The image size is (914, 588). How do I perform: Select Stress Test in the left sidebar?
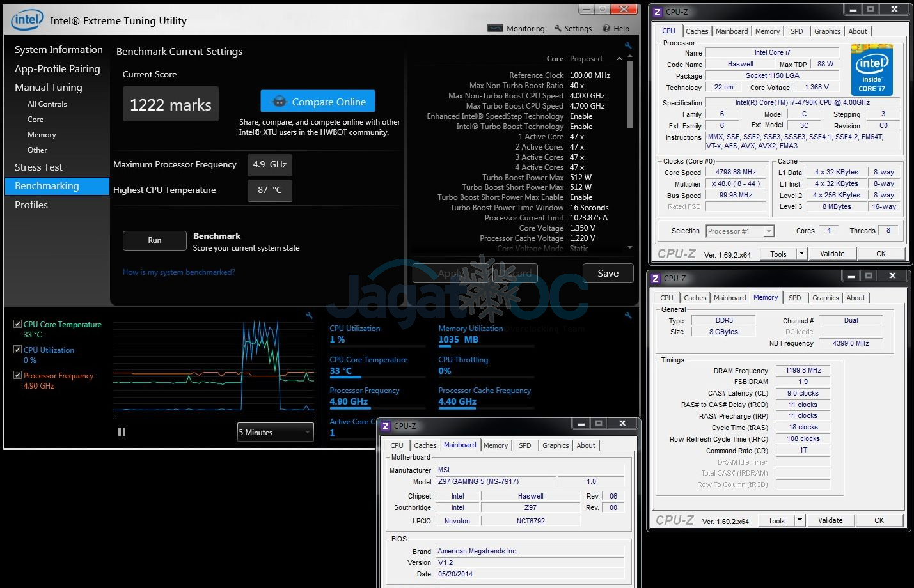click(39, 167)
